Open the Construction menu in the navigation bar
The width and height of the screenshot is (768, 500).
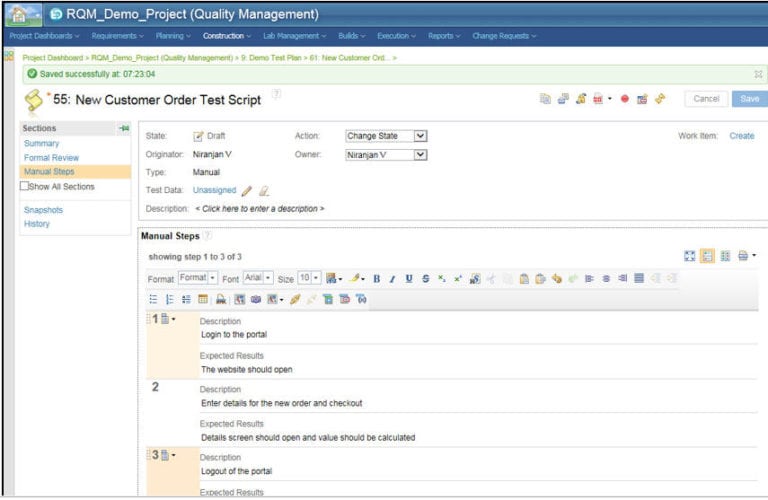click(226, 36)
